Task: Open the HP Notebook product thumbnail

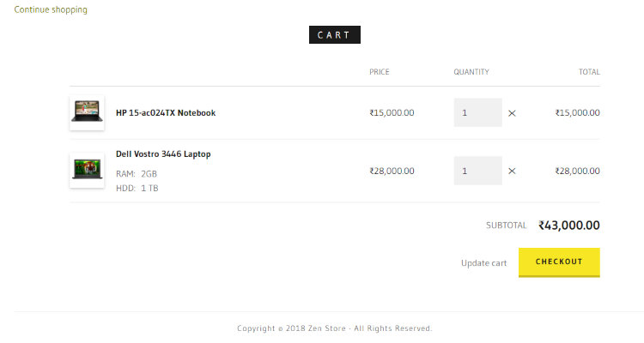Action: pyautogui.click(x=87, y=112)
